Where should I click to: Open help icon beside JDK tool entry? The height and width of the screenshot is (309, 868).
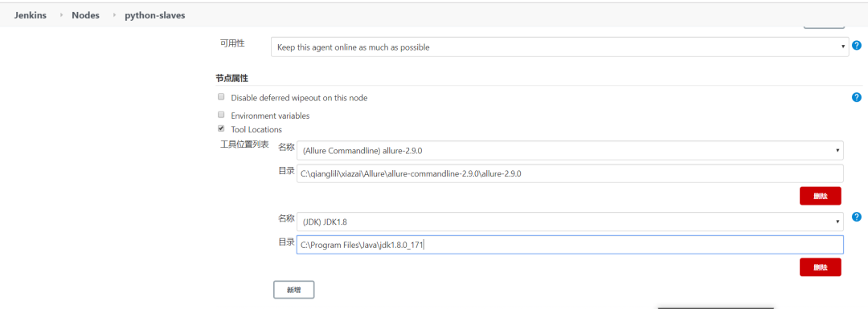pyautogui.click(x=857, y=217)
